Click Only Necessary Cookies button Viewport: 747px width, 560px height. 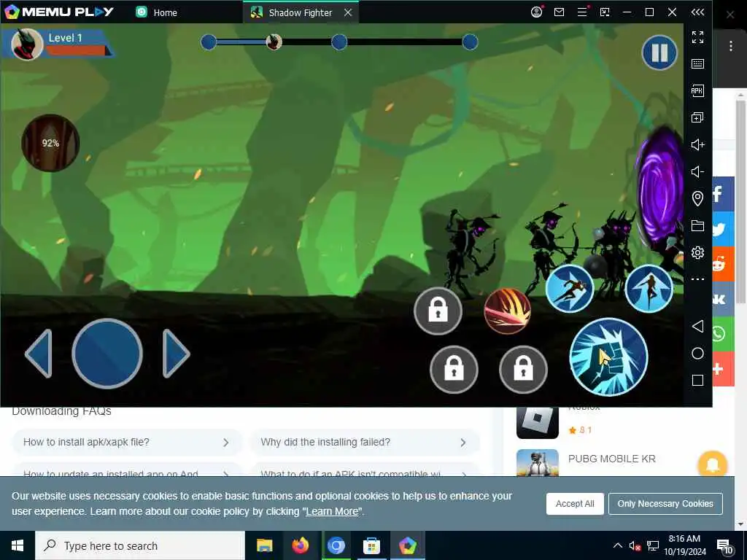(x=665, y=504)
